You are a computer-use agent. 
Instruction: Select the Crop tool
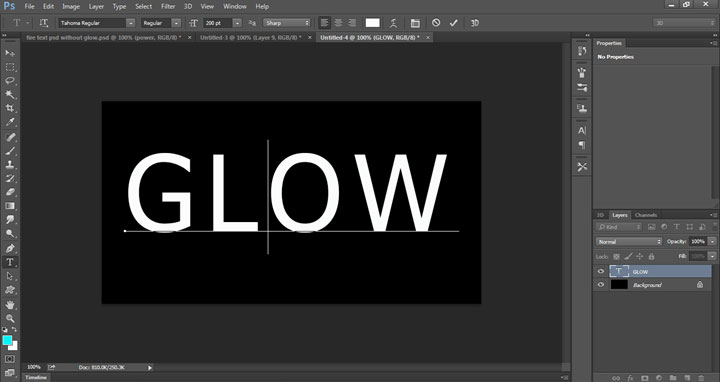(10, 108)
